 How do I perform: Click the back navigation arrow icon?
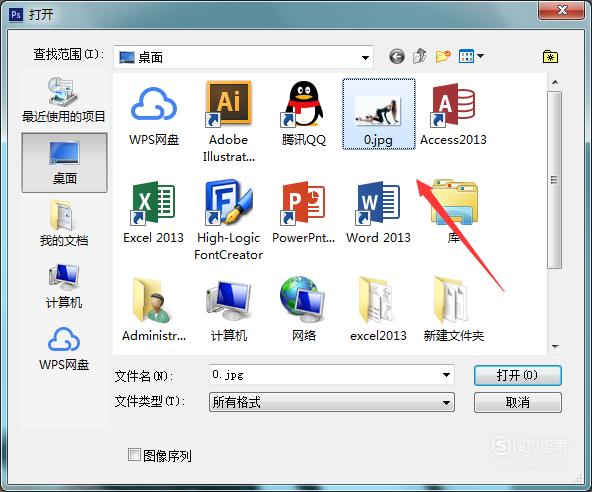pyautogui.click(x=397, y=57)
